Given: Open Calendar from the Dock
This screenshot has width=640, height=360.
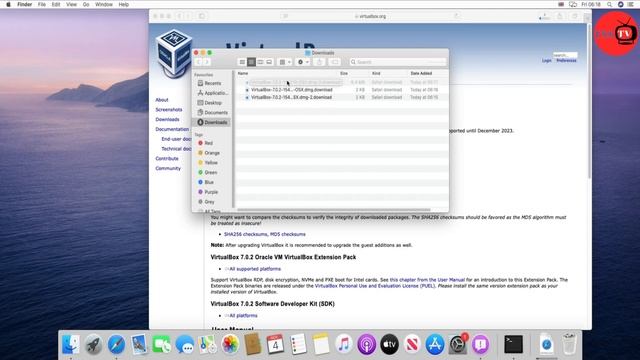Looking at the screenshot, I should [275, 344].
